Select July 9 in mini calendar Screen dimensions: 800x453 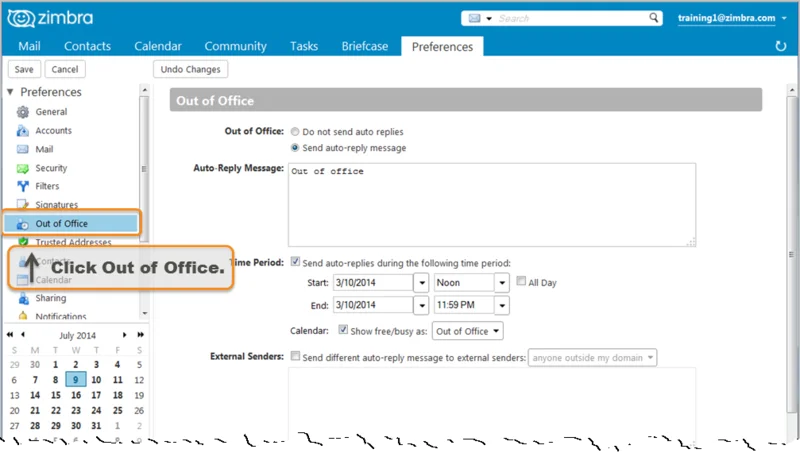76,380
